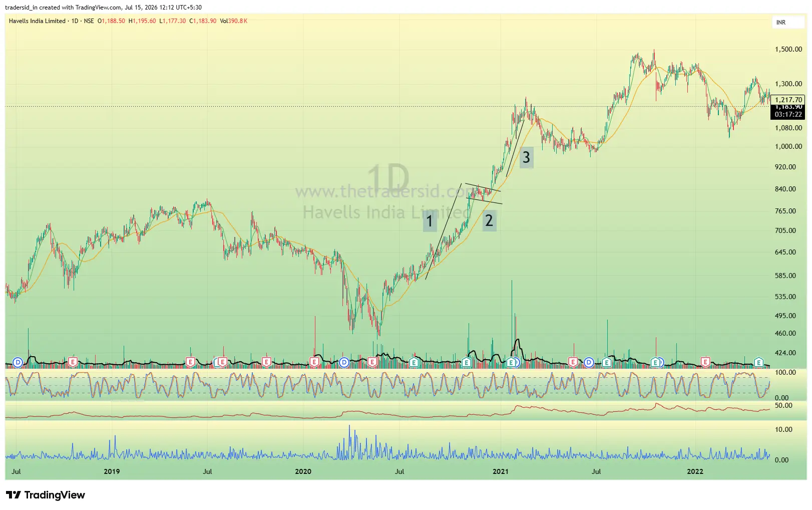
Task: Click the 460.00 price axis label
Action: [785, 333]
